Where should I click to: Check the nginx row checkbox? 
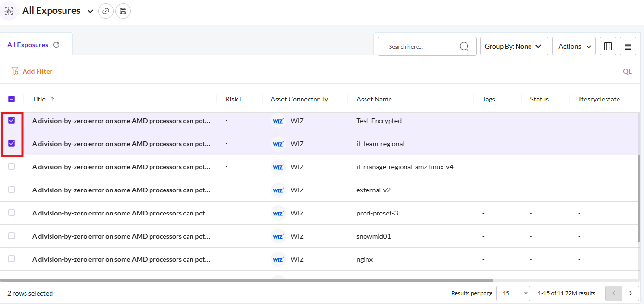tap(12, 259)
